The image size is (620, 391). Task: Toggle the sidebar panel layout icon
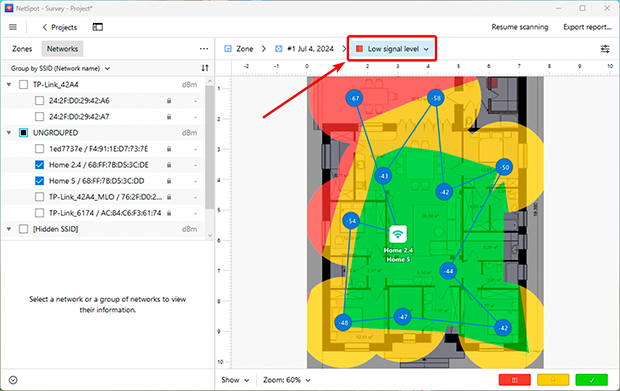pos(97,27)
